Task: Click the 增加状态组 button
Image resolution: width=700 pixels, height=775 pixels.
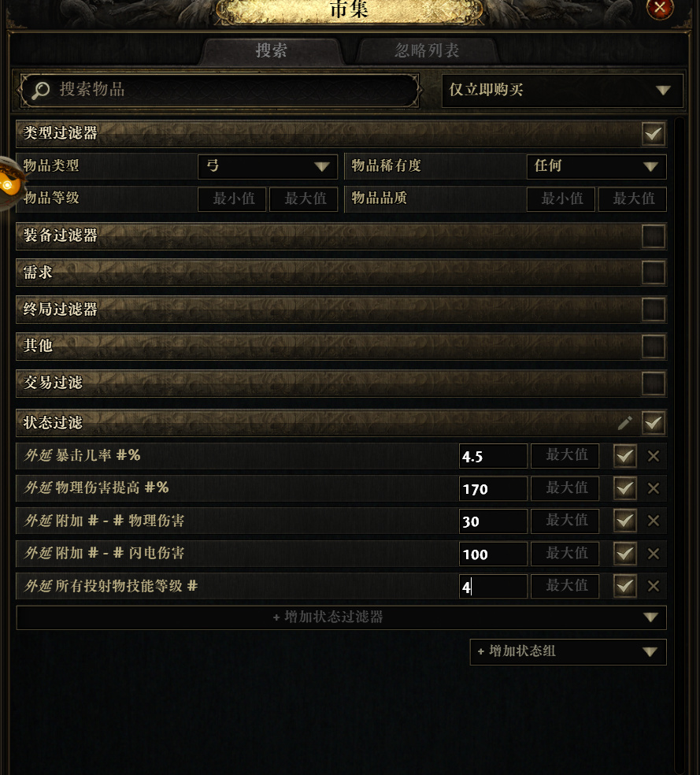Action: click(568, 651)
